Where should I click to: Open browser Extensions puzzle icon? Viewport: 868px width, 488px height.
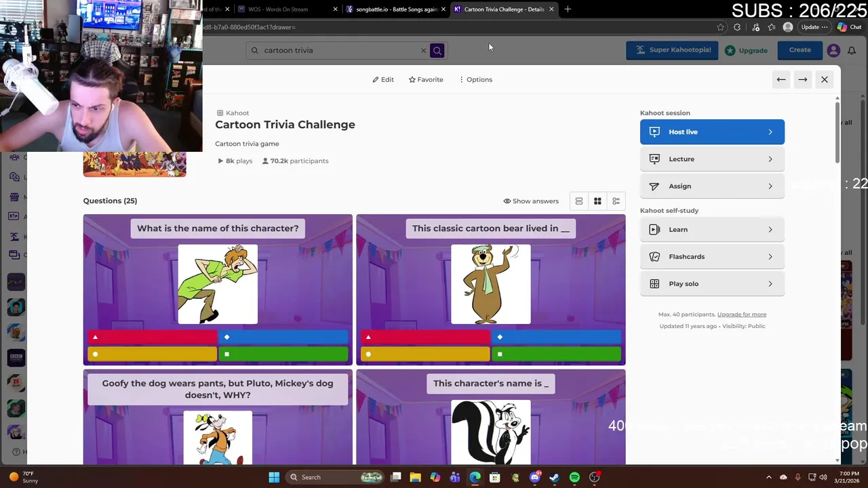pyautogui.click(x=737, y=27)
